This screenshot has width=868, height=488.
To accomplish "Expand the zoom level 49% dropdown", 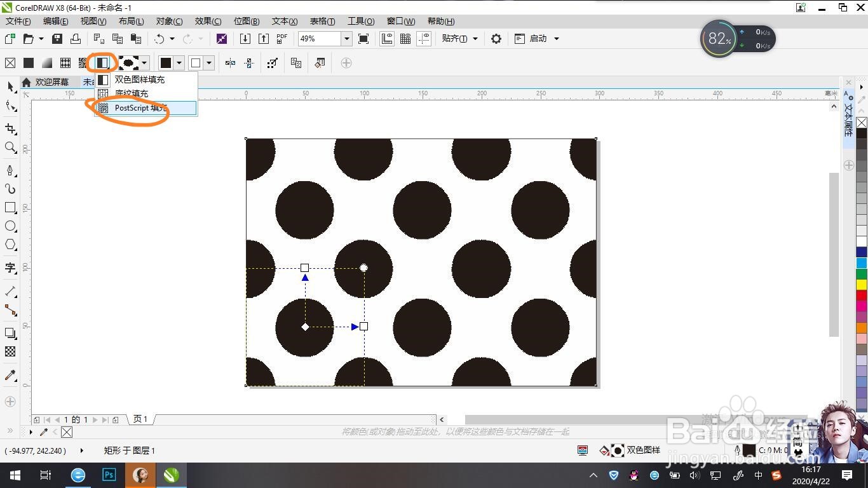I will [347, 39].
